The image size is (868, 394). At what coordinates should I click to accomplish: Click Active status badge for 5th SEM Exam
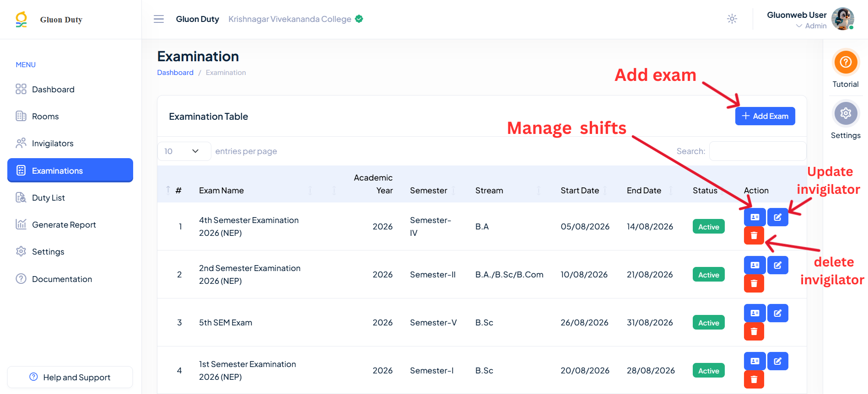708,323
